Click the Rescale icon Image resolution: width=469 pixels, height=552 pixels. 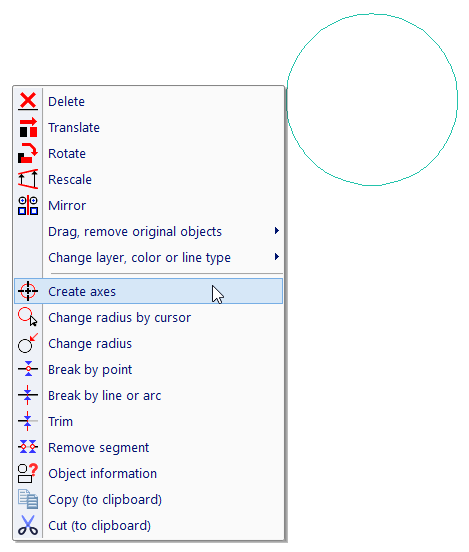[28, 179]
